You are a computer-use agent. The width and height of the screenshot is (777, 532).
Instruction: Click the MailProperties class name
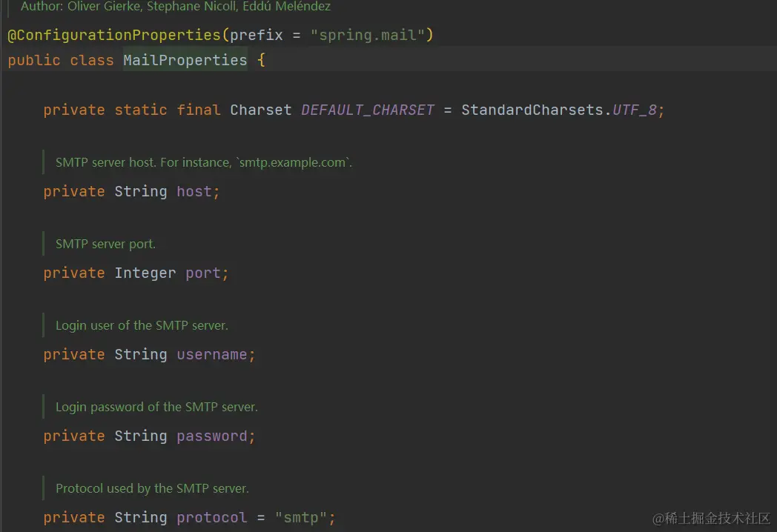click(x=185, y=61)
